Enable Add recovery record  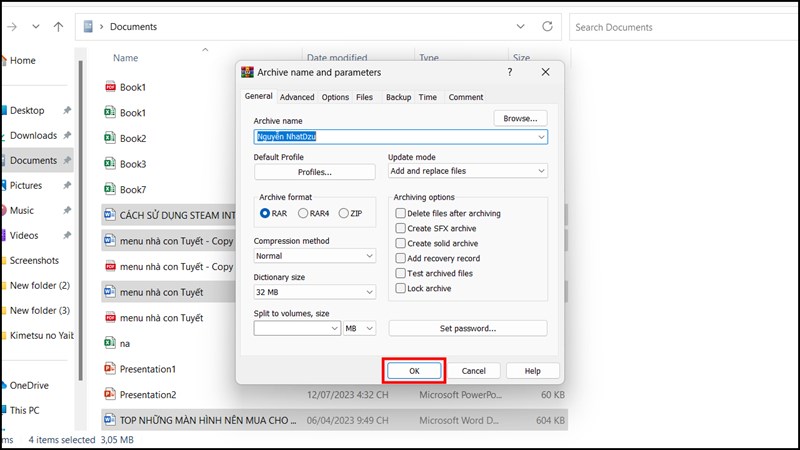coord(401,258)
